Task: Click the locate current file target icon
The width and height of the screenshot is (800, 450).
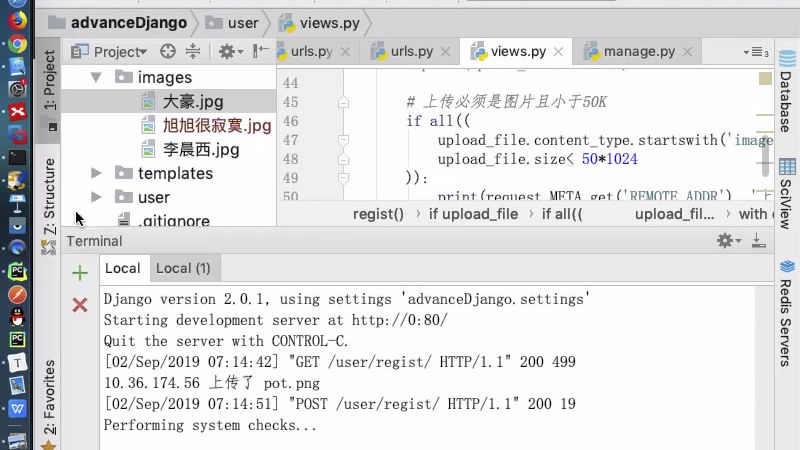Action: coord(168,51)
